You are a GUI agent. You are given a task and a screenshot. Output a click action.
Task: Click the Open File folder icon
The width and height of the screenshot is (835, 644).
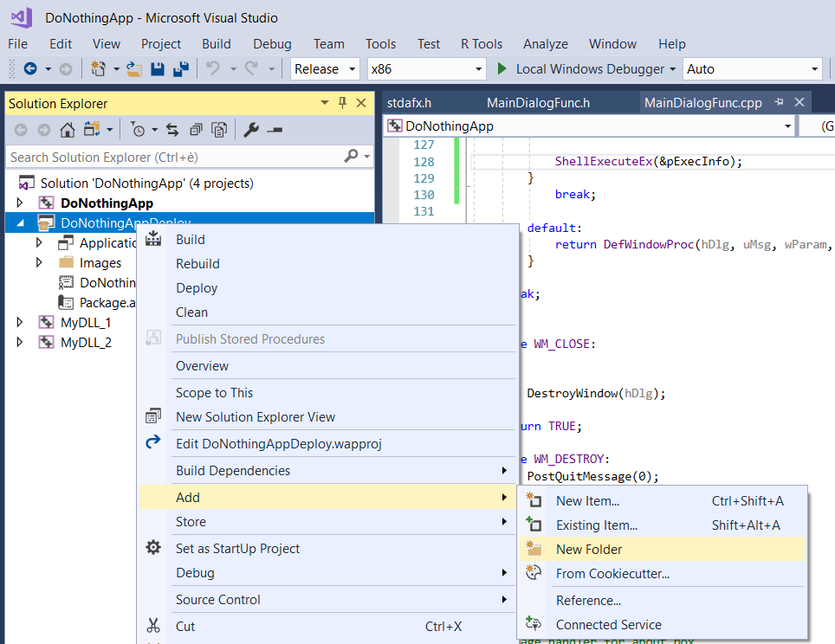coord(133,68)
